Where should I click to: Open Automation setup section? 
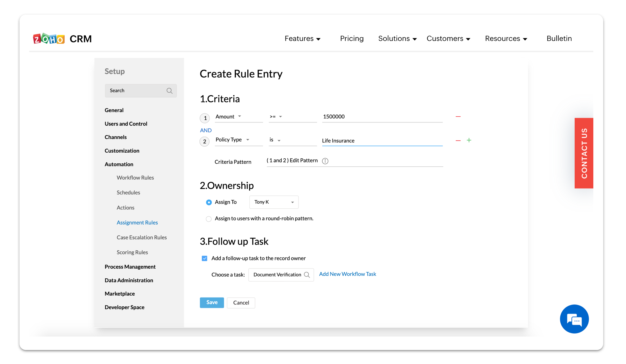[x=119, y=164]
